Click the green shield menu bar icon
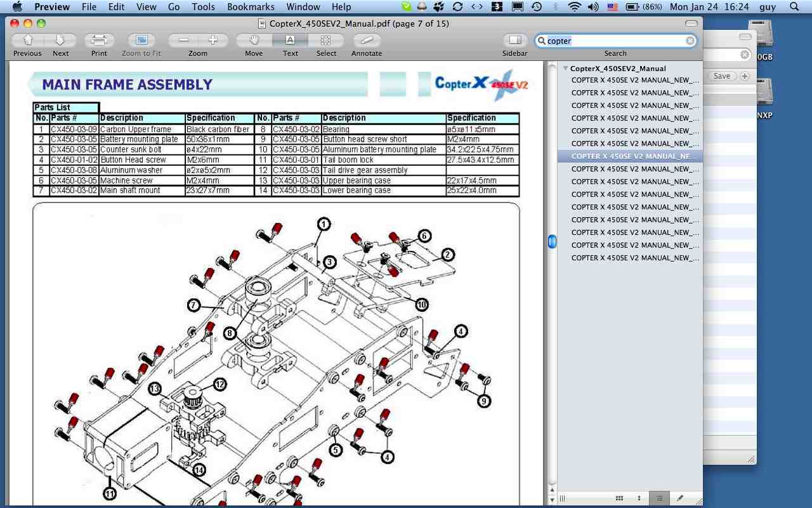The image size is (812, 508). 407,7
